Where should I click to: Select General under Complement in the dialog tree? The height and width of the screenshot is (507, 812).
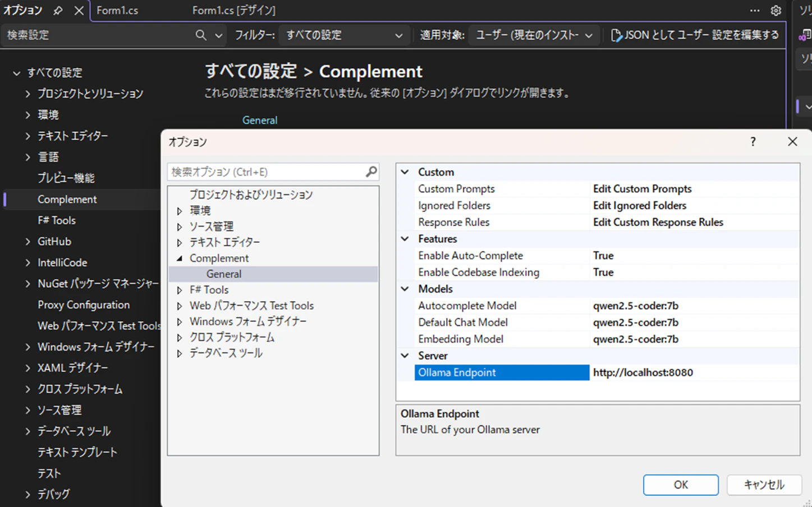coord(224,274)
